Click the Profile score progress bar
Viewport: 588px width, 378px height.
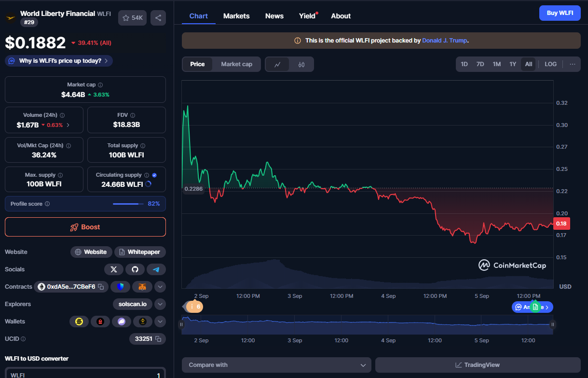point(128,204)
